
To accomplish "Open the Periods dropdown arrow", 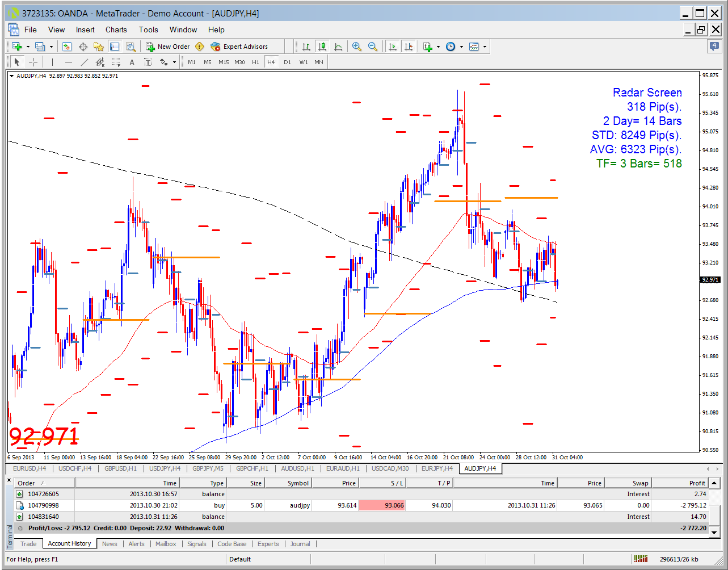I will coord(461,47).
